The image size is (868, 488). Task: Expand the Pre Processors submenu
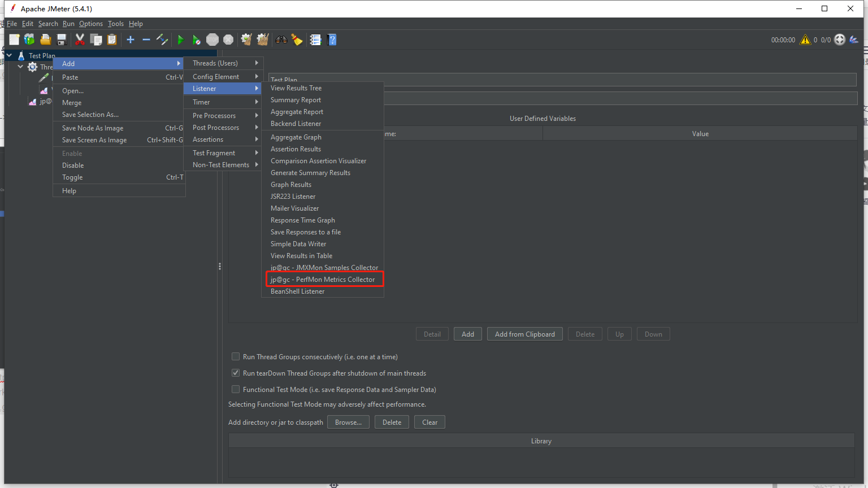point(224,115)
